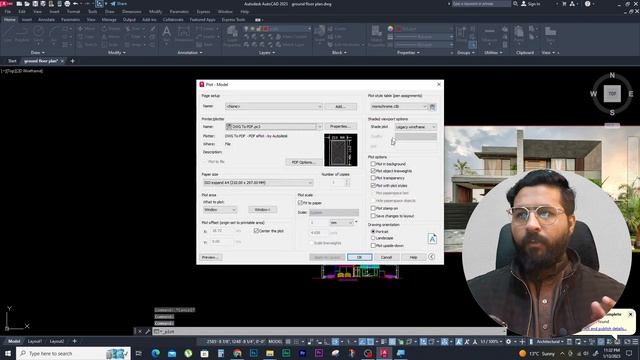The image size is (640, 360).
Task: Collapse the Plot dialog extra options arrow
Action: click(x=431, y=257)
